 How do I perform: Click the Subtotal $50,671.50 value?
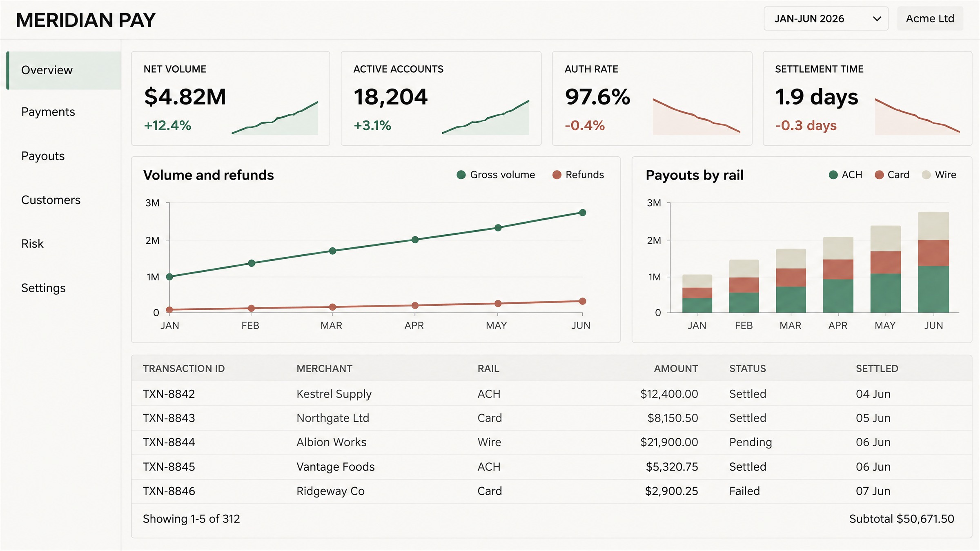902,519
